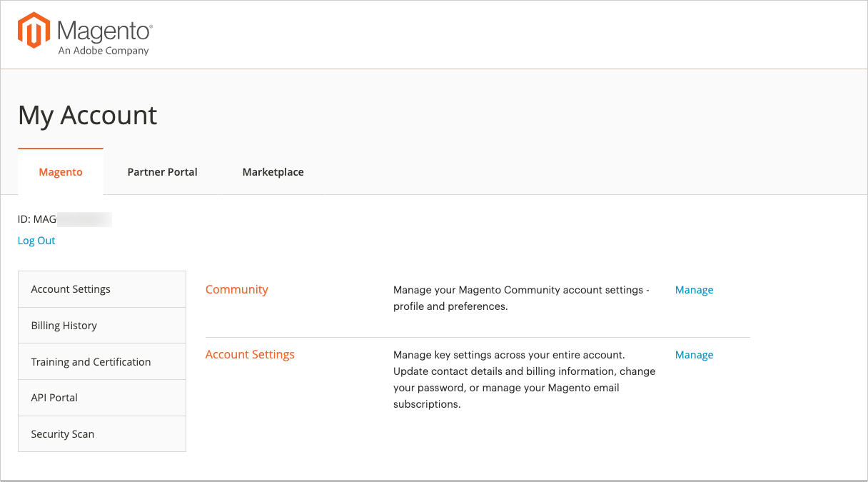The height and width of the screenshot is (482, 868).
Task: Select API Portal from the sidebar
Action: 54,398
